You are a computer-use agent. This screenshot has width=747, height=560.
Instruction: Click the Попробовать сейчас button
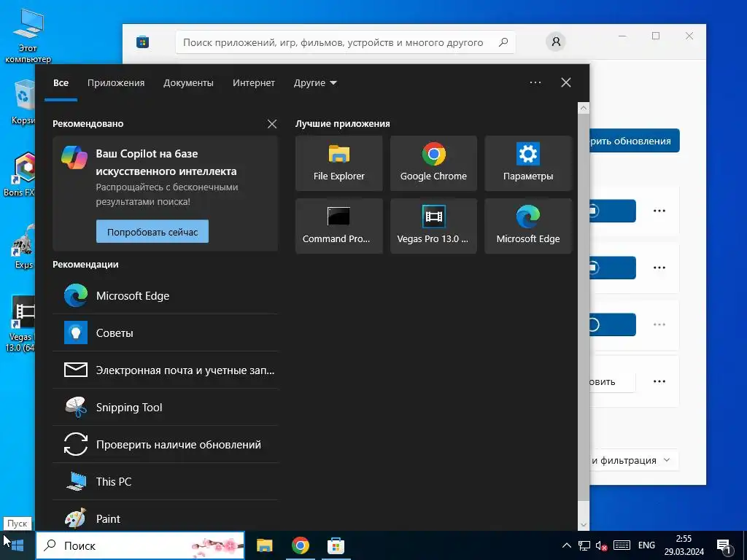coord(152,231)
